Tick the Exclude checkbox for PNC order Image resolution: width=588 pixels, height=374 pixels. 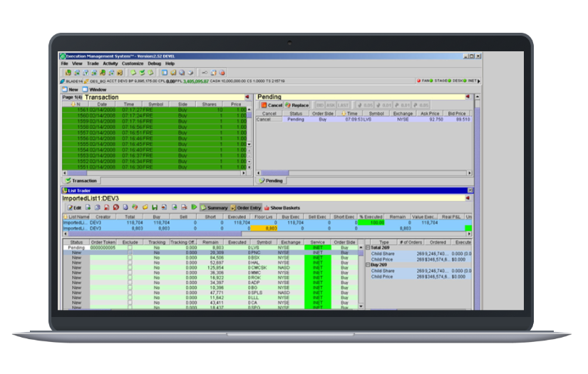tap(130, 253)
